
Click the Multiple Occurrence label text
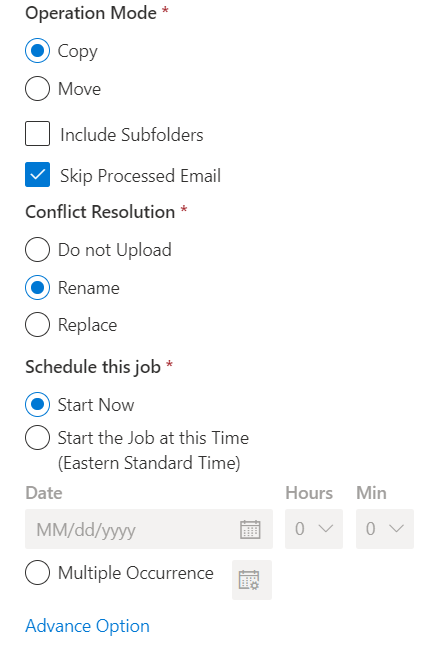[136, 573]
